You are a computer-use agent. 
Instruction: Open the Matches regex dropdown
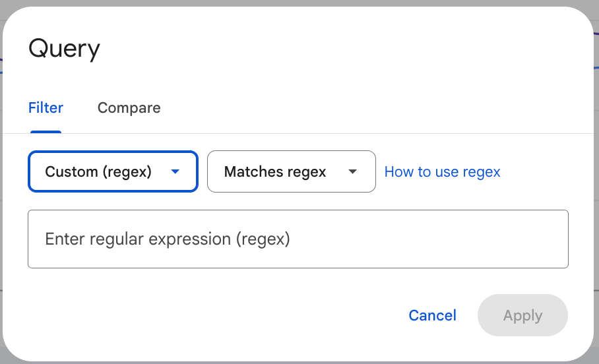291,172
